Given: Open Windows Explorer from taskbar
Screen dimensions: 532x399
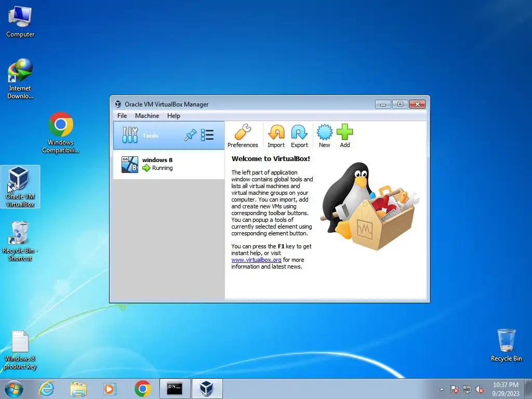Looking at the screenshot, I should tap(78, 389).
